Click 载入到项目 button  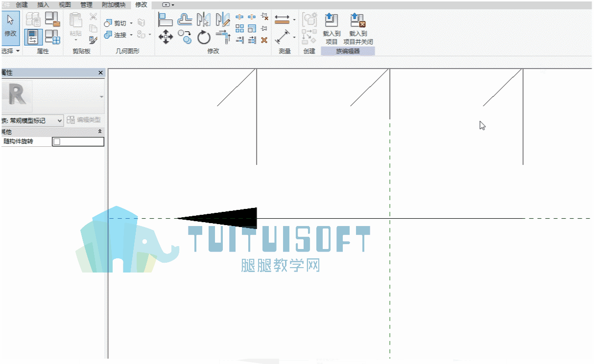click(332, 28)
